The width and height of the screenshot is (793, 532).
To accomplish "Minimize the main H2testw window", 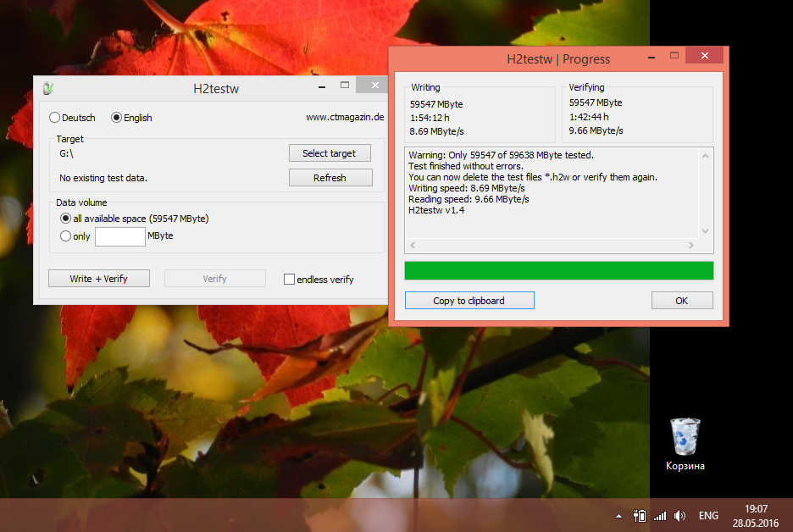I will (322, 85).
